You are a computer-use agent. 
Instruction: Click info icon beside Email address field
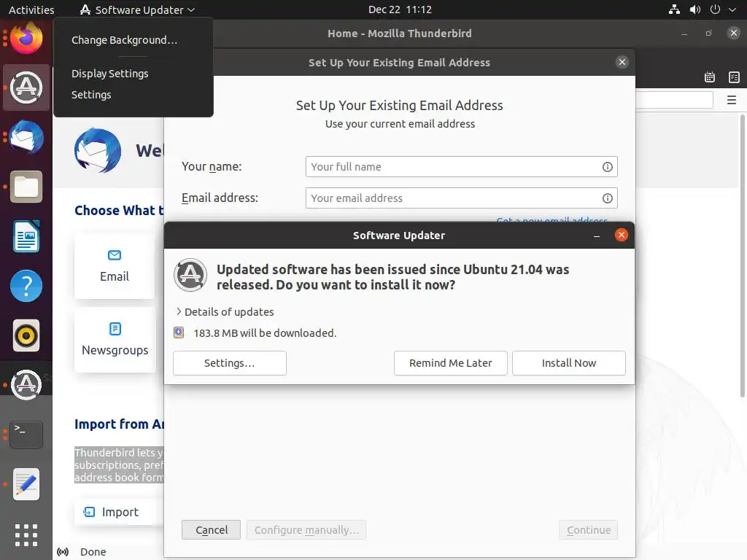tap(608, 198)
